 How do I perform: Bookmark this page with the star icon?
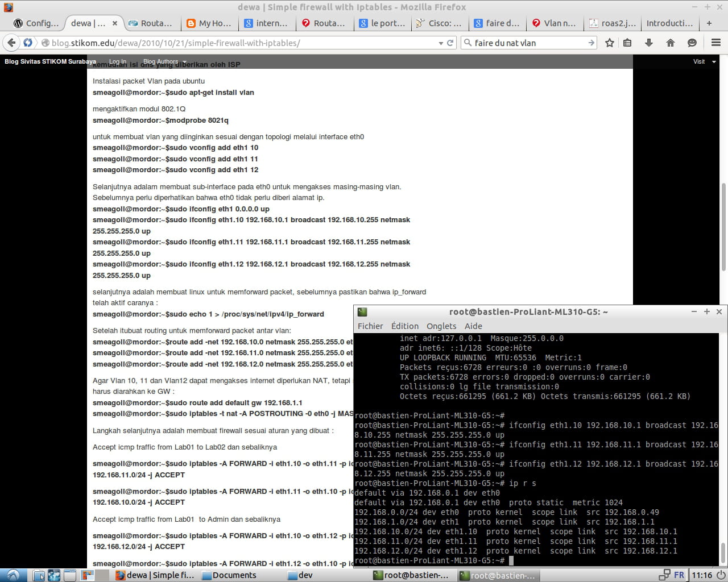pyautogui.click(x=610, y=43)
